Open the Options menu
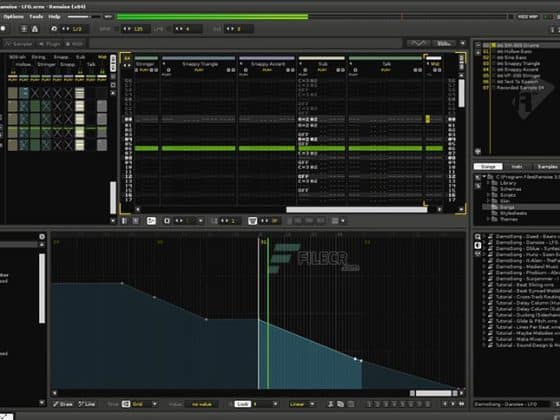The width and height of the screenshot is (560, 420). point(13,17)
